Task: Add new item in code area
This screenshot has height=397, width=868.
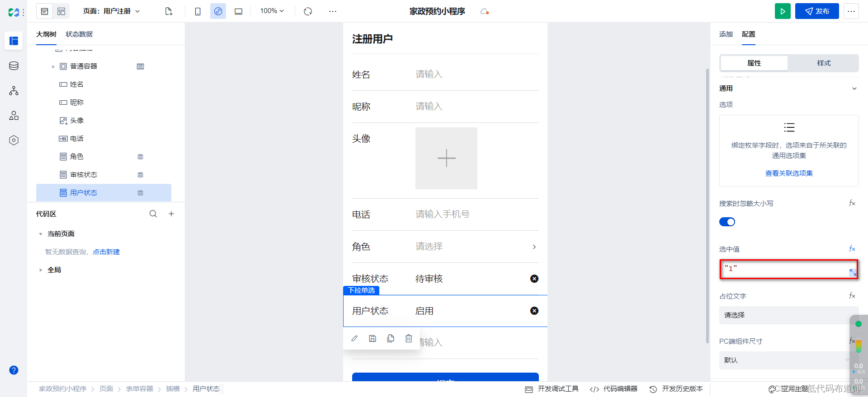Action: 171,214
